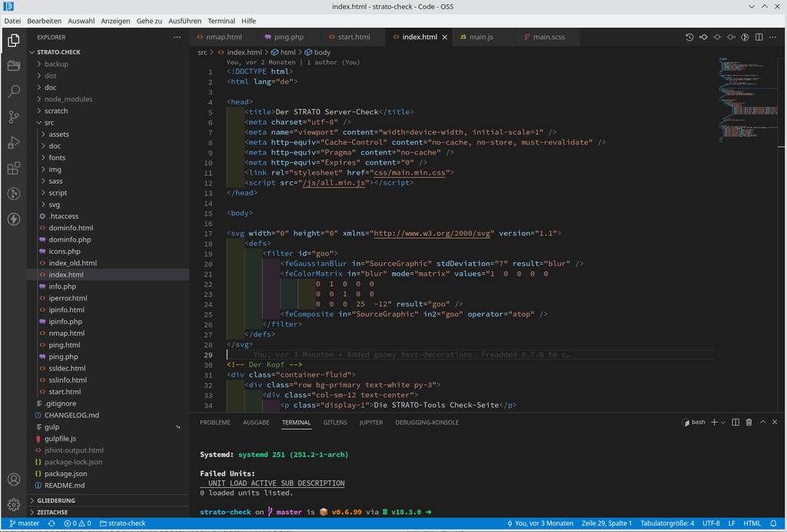Image resolution: width=787 pixels, height=532 pixels.
Task: Click the master branch in status bar
Action: tap(24, 524)
